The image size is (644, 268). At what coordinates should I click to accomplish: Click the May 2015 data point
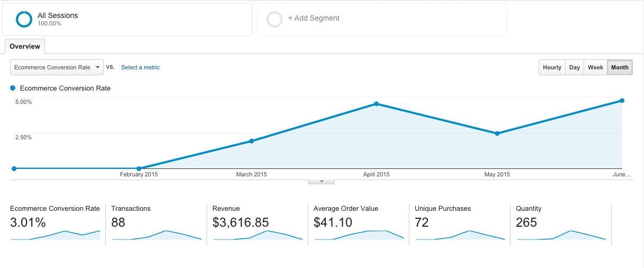pyautogui.click(x=497, y=133)
